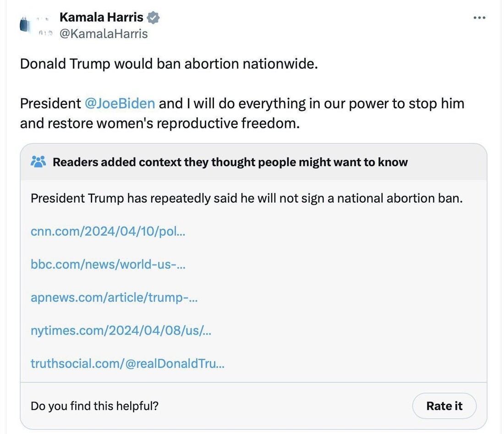Viewport: 504px width, 434px height.
Task: Click the line mentioning "restore women's reproductive freedom"
Action: [159, 123]
